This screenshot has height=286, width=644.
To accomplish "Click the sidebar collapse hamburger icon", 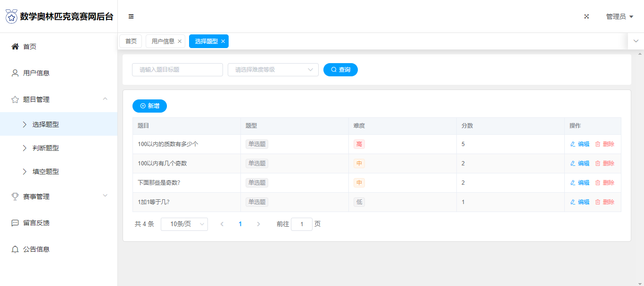I will [x=131, y=16].
